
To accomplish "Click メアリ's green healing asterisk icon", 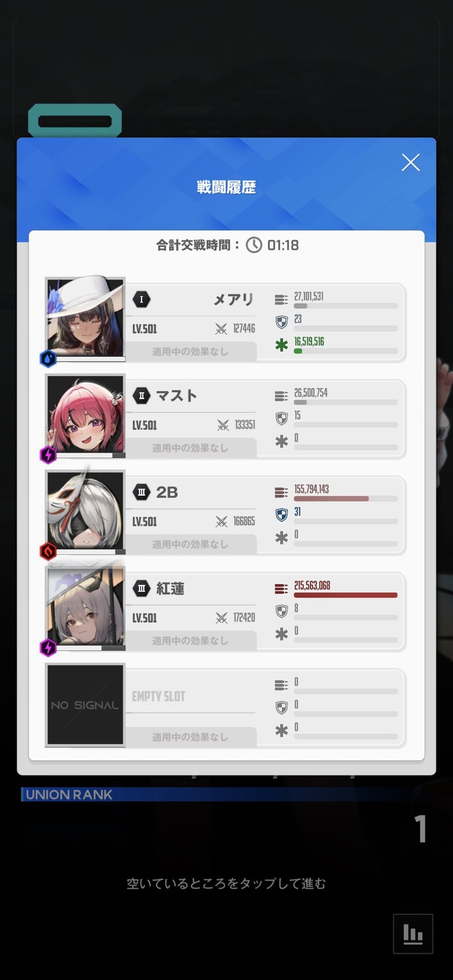I will (x=282, y=345).
